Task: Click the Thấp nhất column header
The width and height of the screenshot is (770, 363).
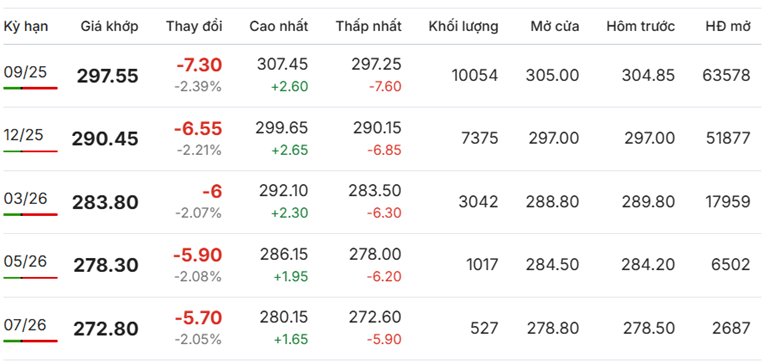Action: point(368,26)
